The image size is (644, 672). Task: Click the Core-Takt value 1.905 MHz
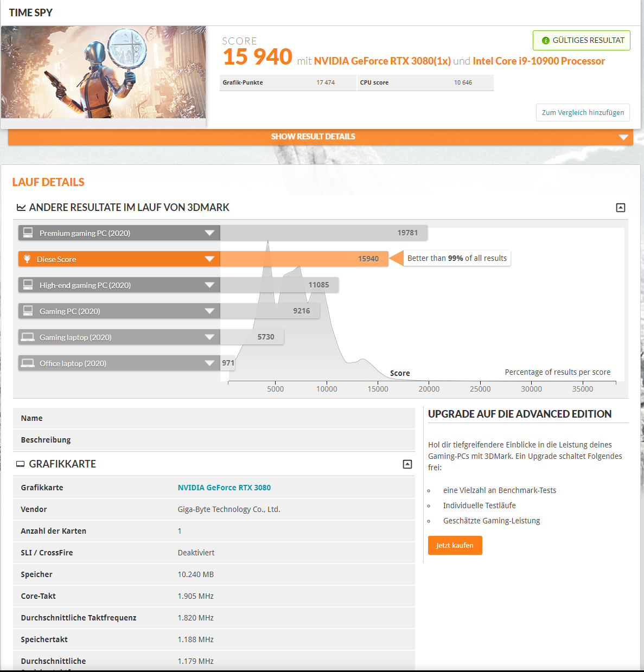click(x=195, y=596)
